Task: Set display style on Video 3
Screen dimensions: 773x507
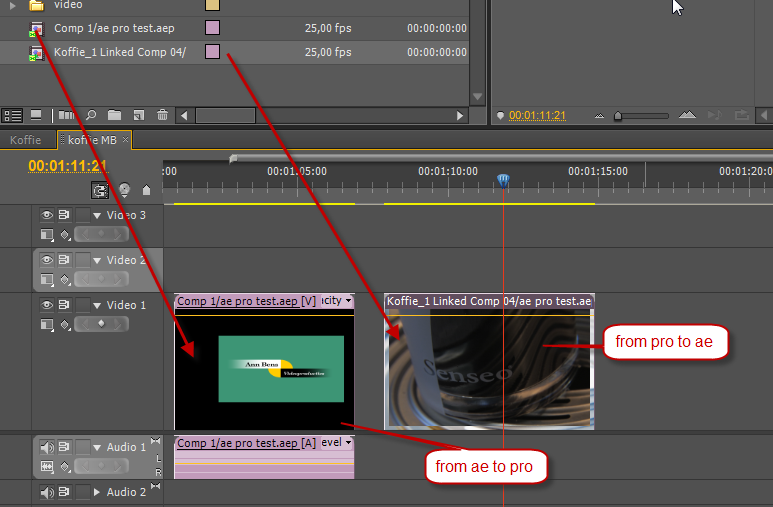Action: [x=47, y=235]
